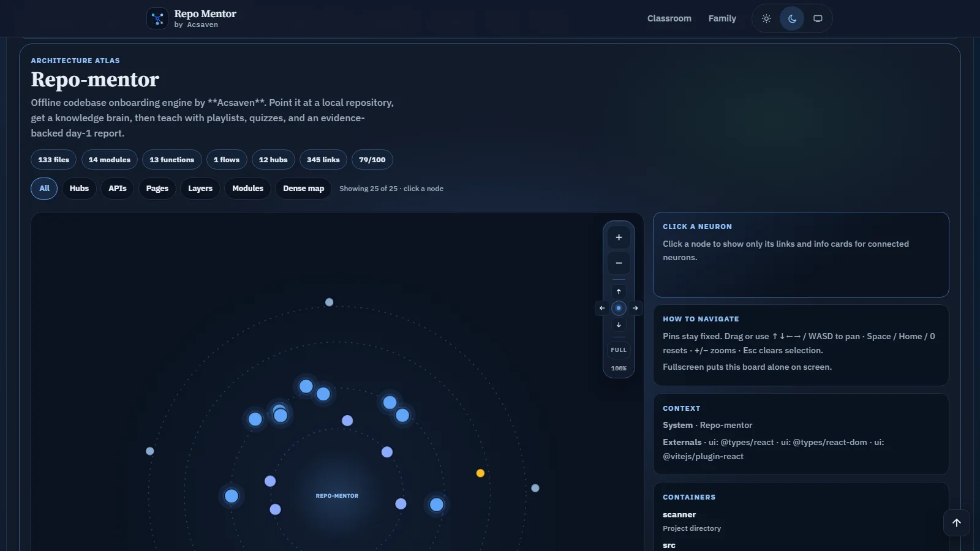The width and height of the screenshot is (980, 551).
Task: Select the REPO-MENTOR central node
Action: 337,496
